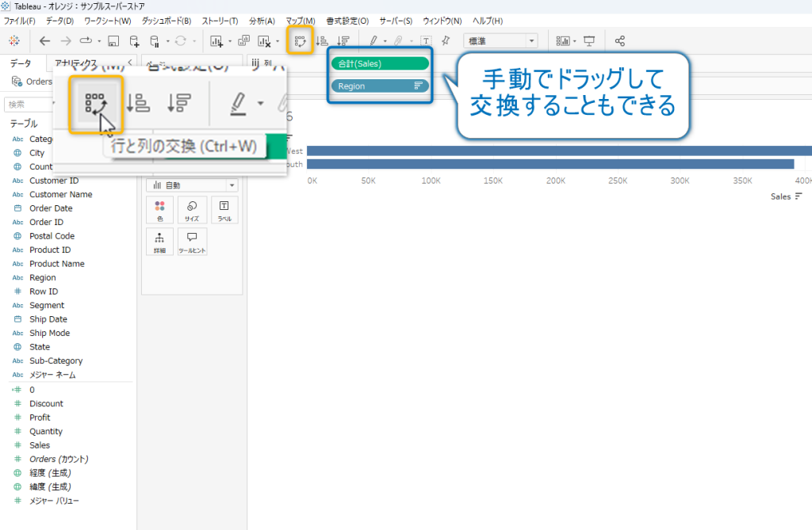Image resolution: width=812 pixels, height=530 pixels.
Task: Open the 自動 mark type dropdown
Action: pos(192,185)
